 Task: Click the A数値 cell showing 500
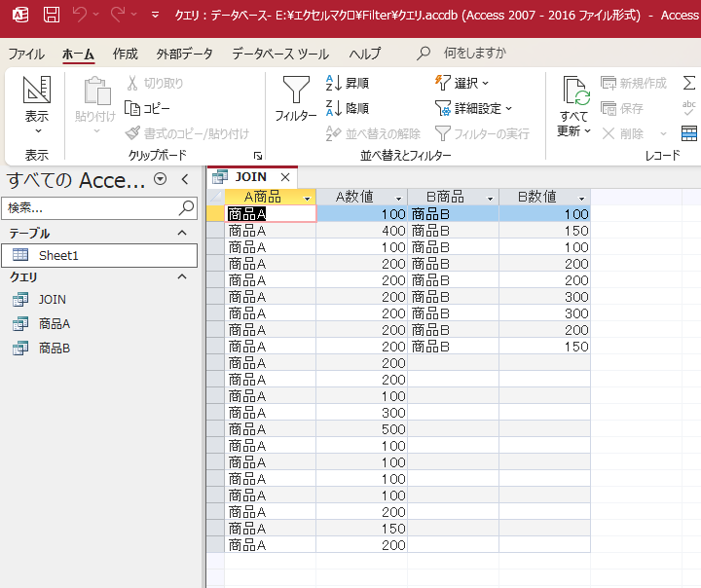[x=362, y=429]
